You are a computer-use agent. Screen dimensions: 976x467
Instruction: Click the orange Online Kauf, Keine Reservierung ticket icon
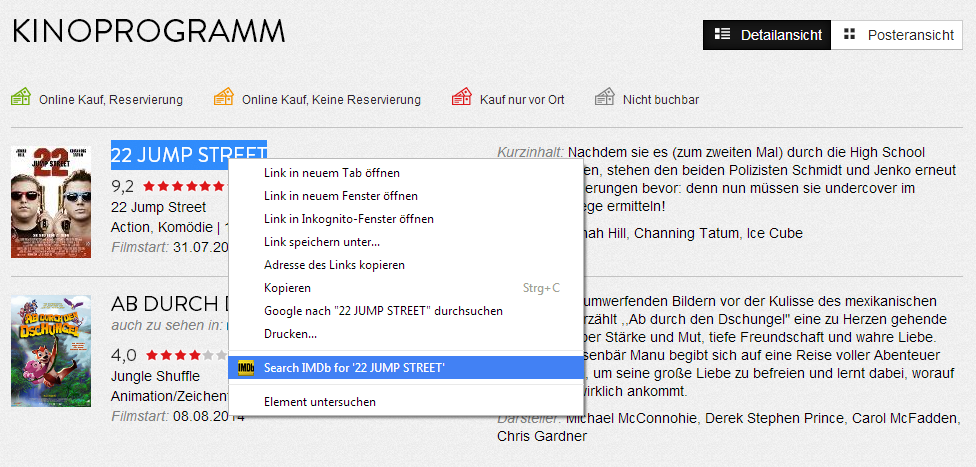pos(223,97)
